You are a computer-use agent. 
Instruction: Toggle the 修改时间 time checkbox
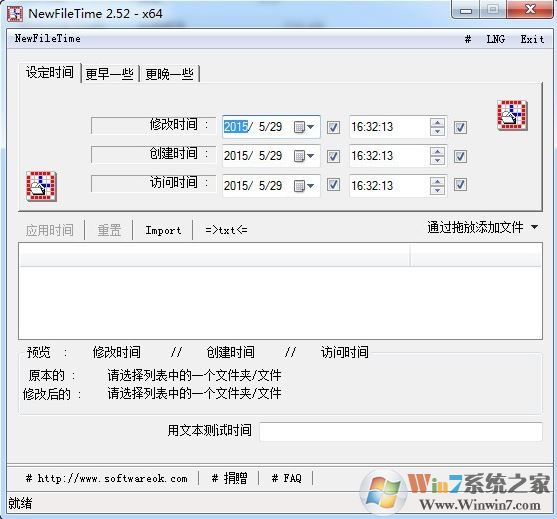pyautogui.click(x=460, y=127)
